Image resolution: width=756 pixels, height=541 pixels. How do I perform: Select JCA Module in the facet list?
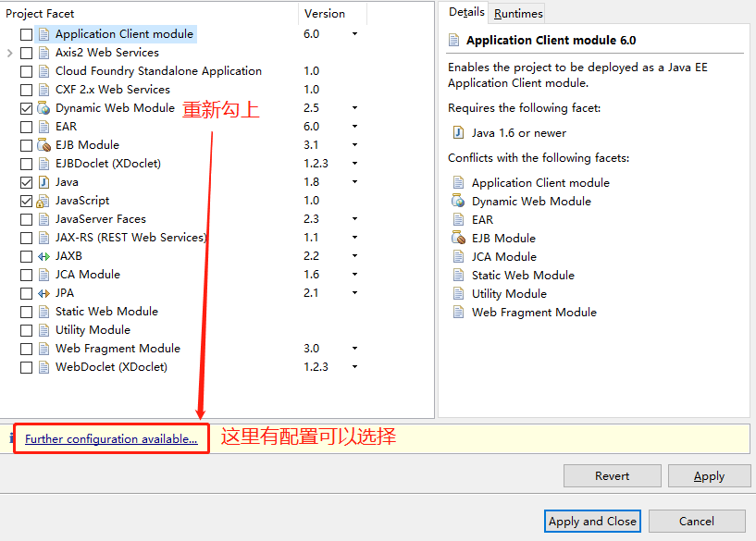[88, 275]
